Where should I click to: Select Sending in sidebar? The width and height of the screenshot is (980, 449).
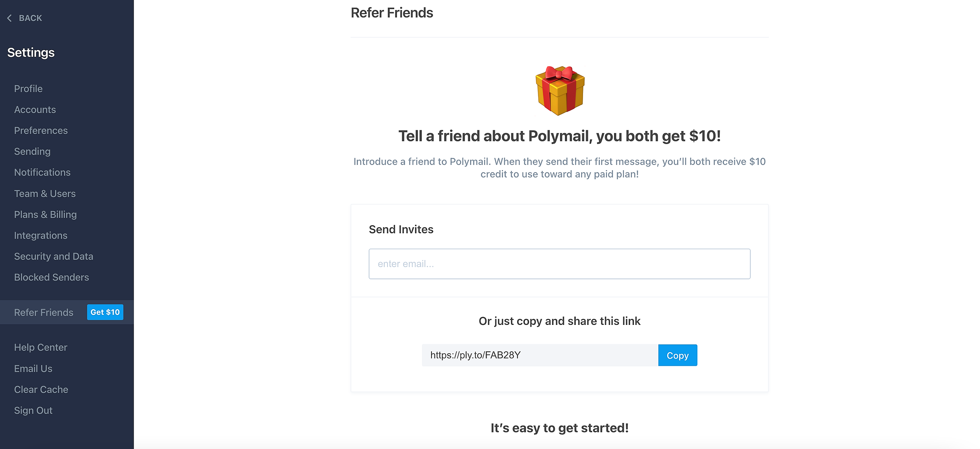click(x=32, y=151)
